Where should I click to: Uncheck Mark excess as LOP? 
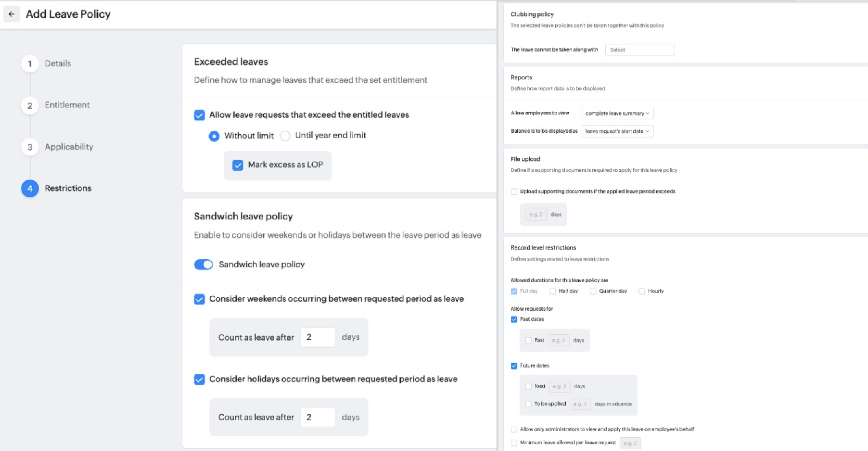tap(238, 165)
